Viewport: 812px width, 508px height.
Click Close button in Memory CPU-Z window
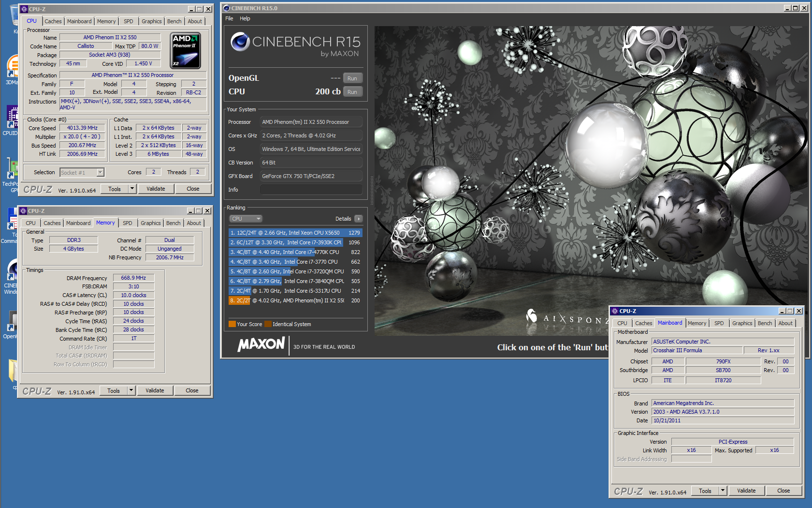[x=192, y=390]
